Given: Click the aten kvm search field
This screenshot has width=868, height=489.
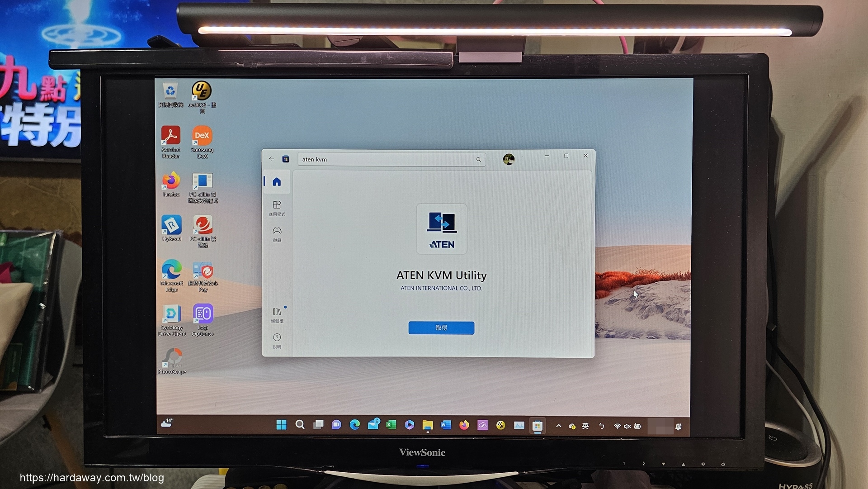Looking at the screenshot, I should pos(392,159).
